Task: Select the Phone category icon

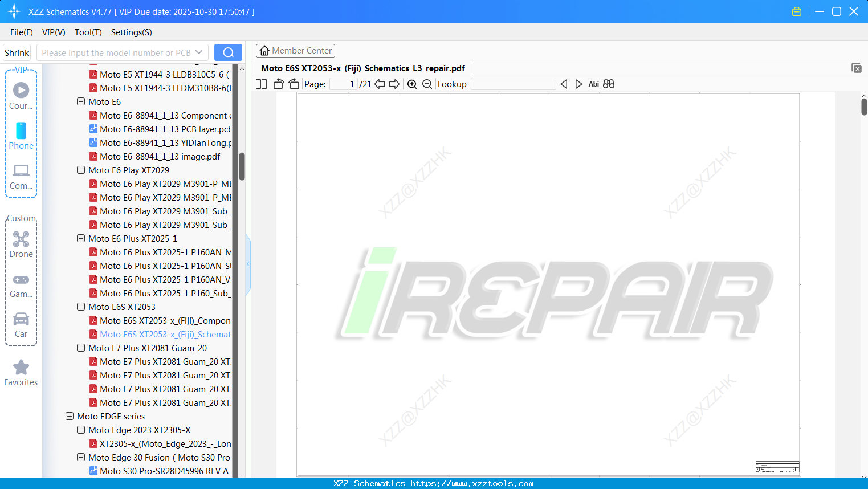Action: tap(21, 136)
